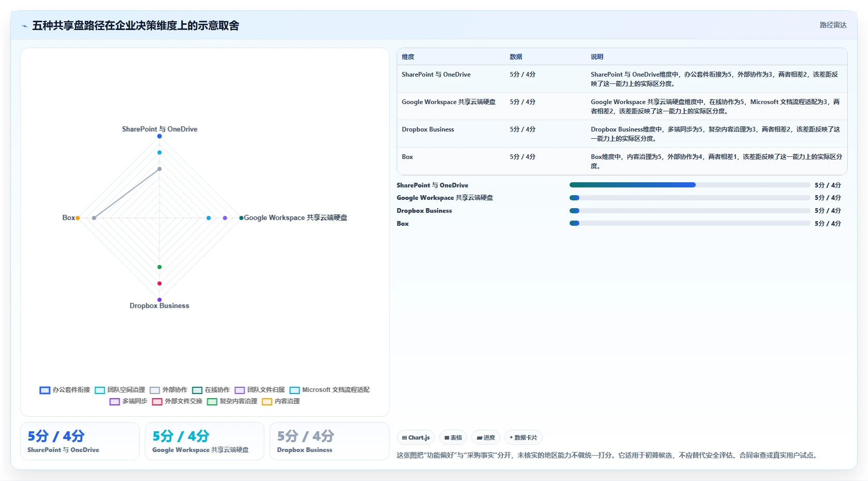Open the Google Workspace 共享云端硬盘 score card
The height and width of the screenshot is (481, 868).
(x=204, y=441)
